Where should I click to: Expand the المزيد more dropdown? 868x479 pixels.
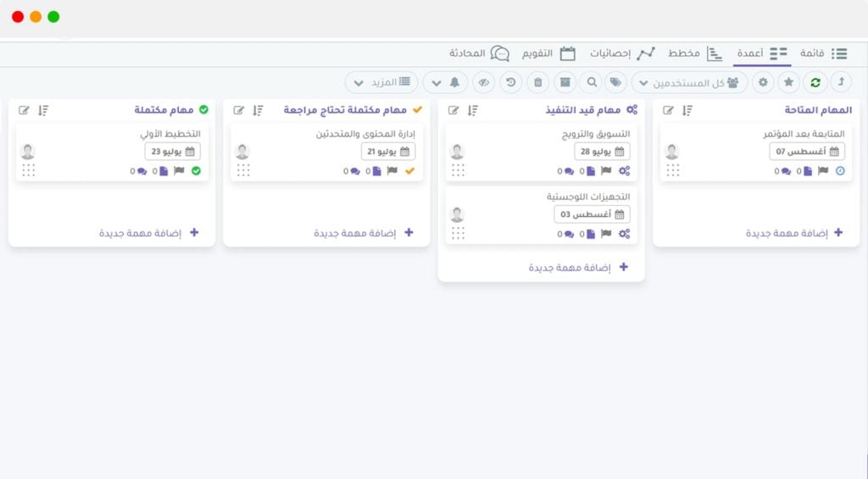pyautogui.click(x=381, y=82)
